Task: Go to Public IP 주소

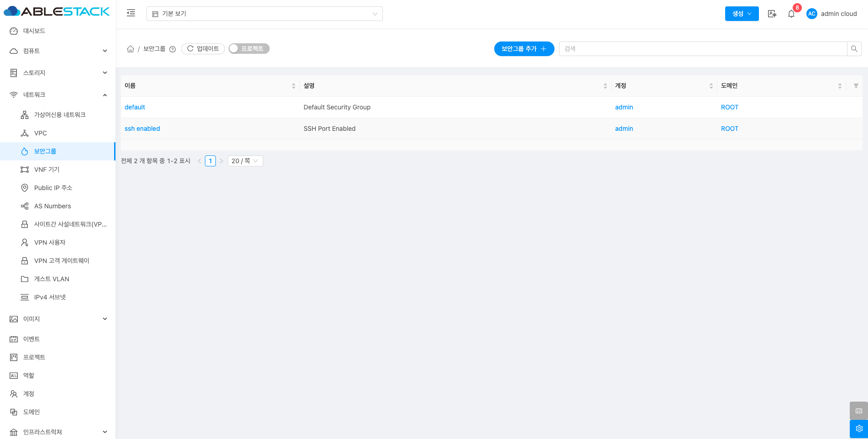Action: click(58, 188)
